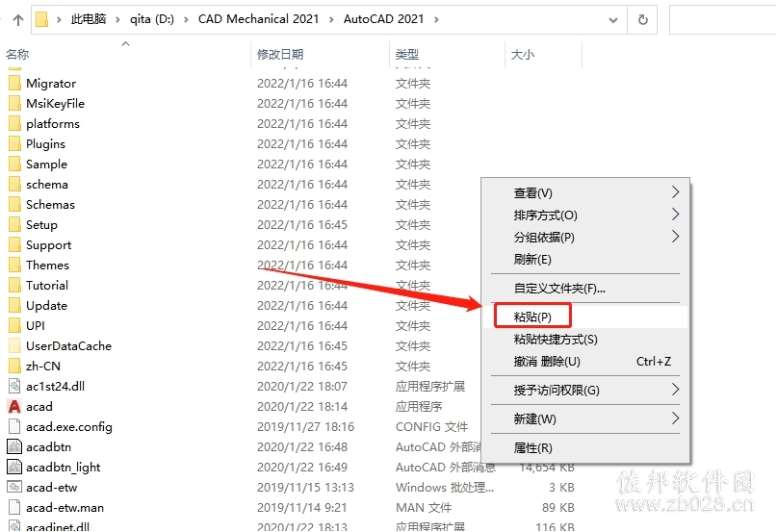Click the ac1st24.dll file icon
The image size is (777, 532).
pos(14,387)
